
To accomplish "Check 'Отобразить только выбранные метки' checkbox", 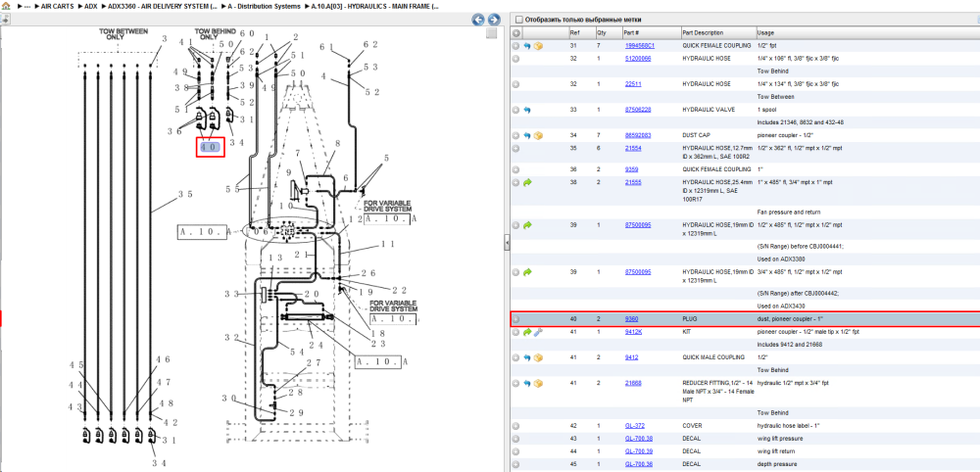I will coord(518,20).
